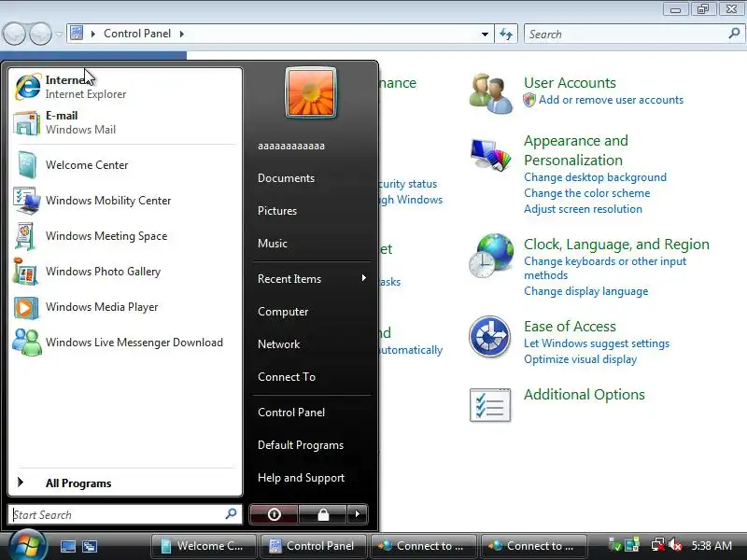Click the Start menu power button
The height and width of the screenshot is (560, 747).
274,514
